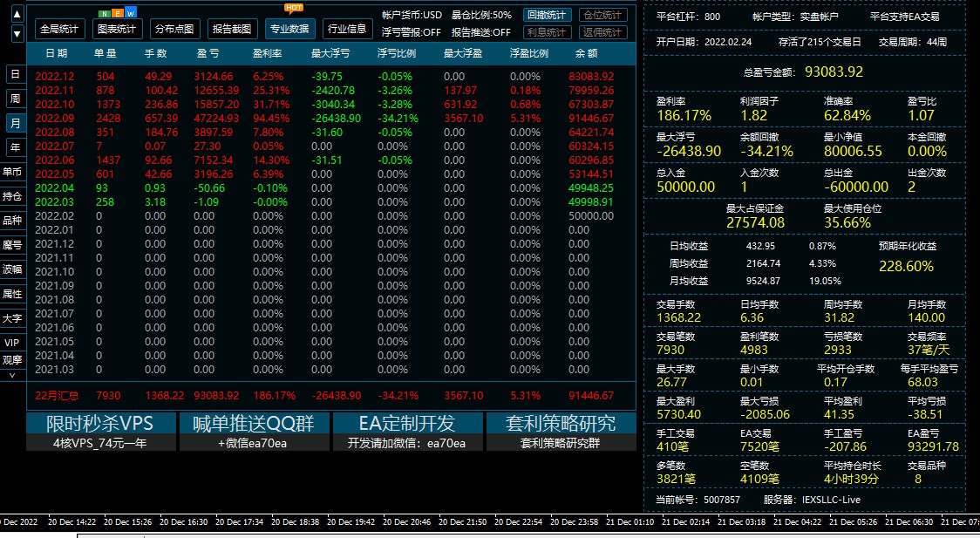Switch to daily 日 statistics view
Viewport: 980px width, 538px height.
(x=16, y=74)
